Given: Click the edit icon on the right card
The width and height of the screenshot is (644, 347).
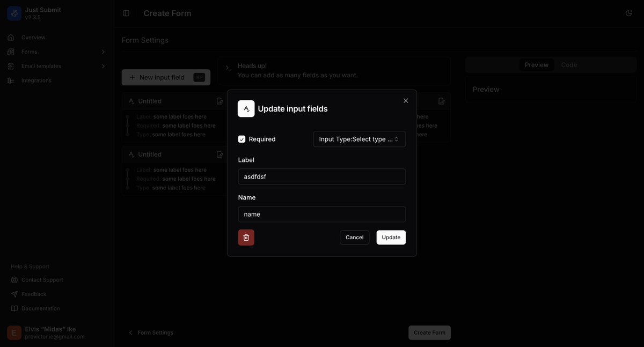Looking at the screenshot, I should click(442, 101).
